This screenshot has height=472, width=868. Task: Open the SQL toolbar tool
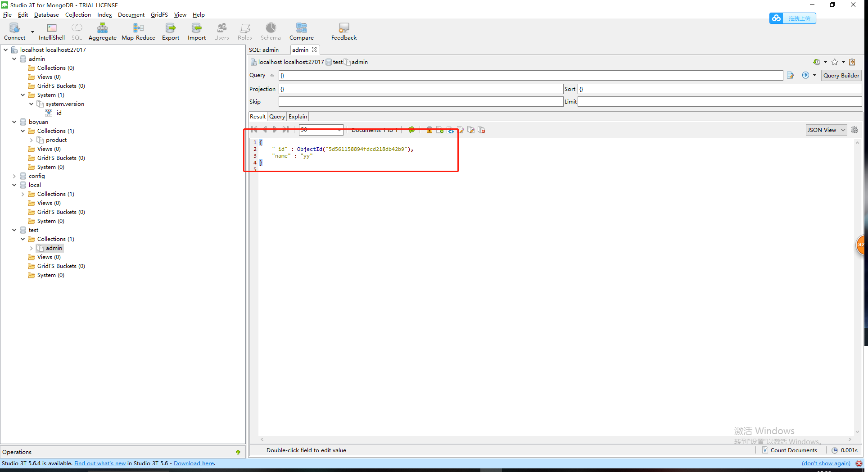pyautogui.click(x=77, y=32)
